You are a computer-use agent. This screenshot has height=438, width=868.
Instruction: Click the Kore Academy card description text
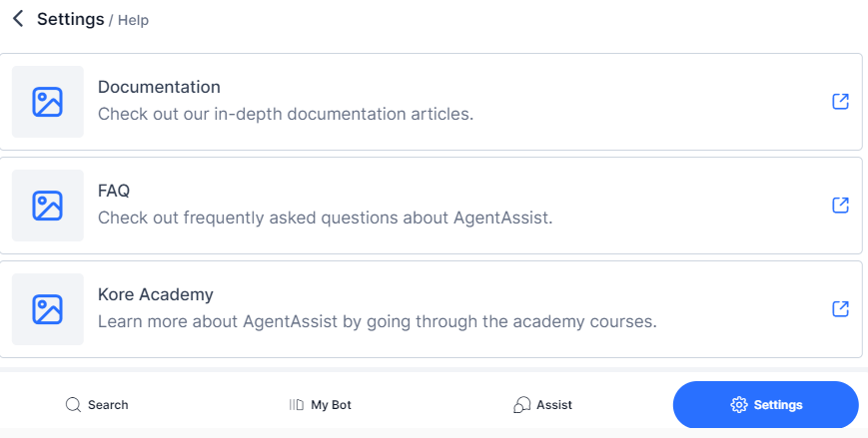(x=377, y=322)
